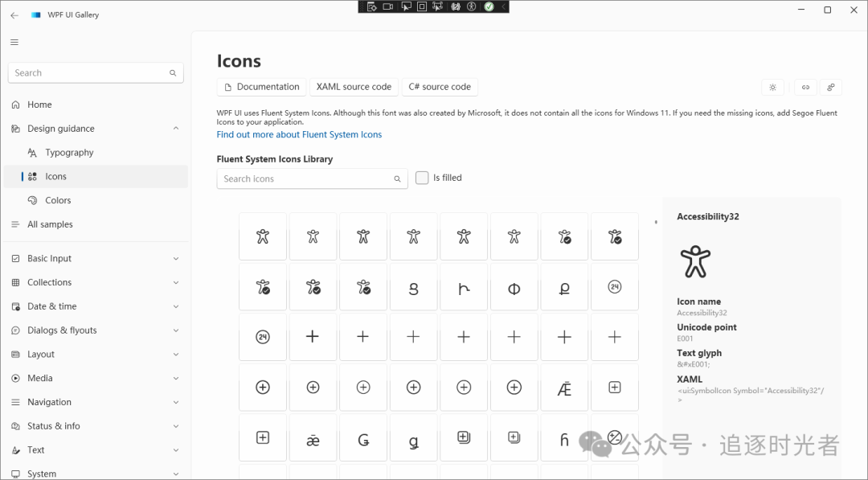This screenshot has height=480, width=868.
Task: View the C# source code
Action: (440, 87)
